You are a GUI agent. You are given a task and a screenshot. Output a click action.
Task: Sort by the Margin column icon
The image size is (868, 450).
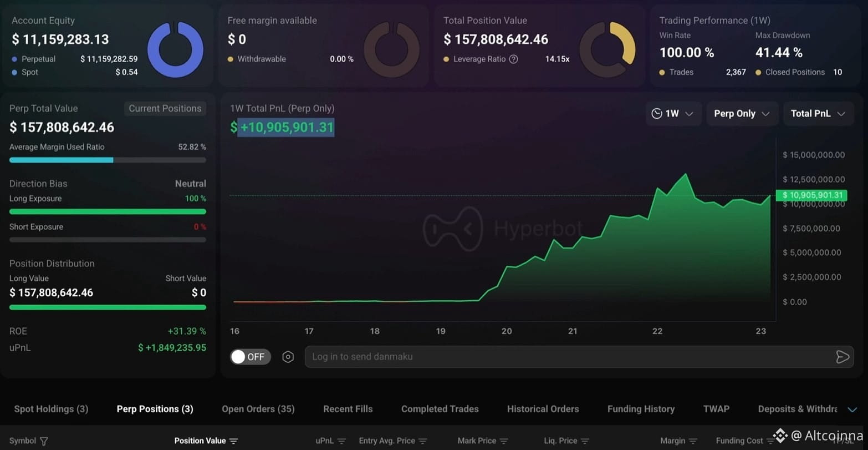pyautogui.click(x=693, y=441)
